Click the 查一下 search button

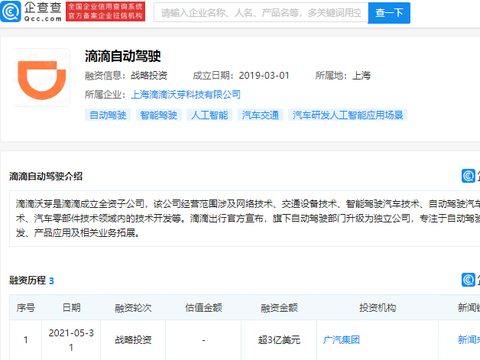click(x=389, y=13)
